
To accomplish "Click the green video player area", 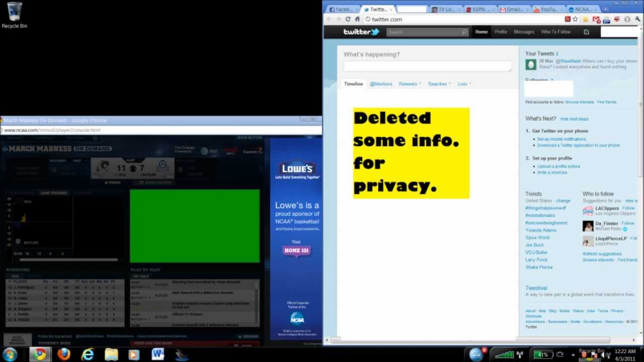I will pyautogui.click(x=195, y=226).
